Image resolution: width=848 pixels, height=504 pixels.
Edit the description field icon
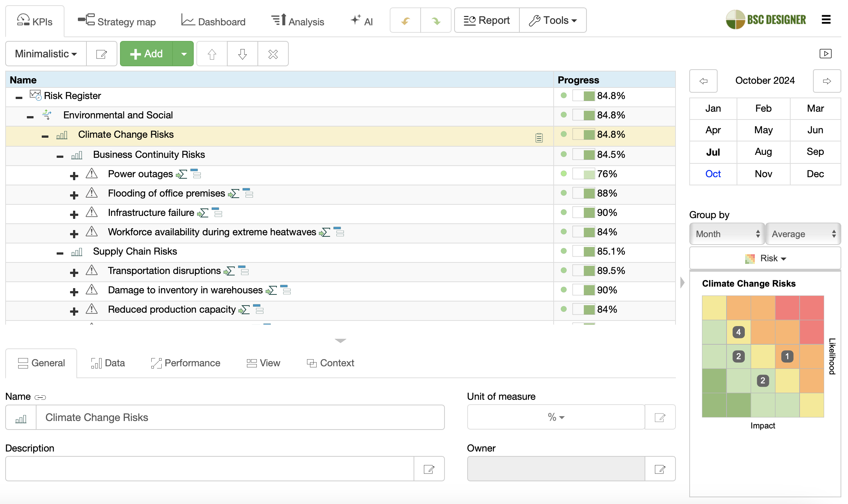(x=429, y=469)
